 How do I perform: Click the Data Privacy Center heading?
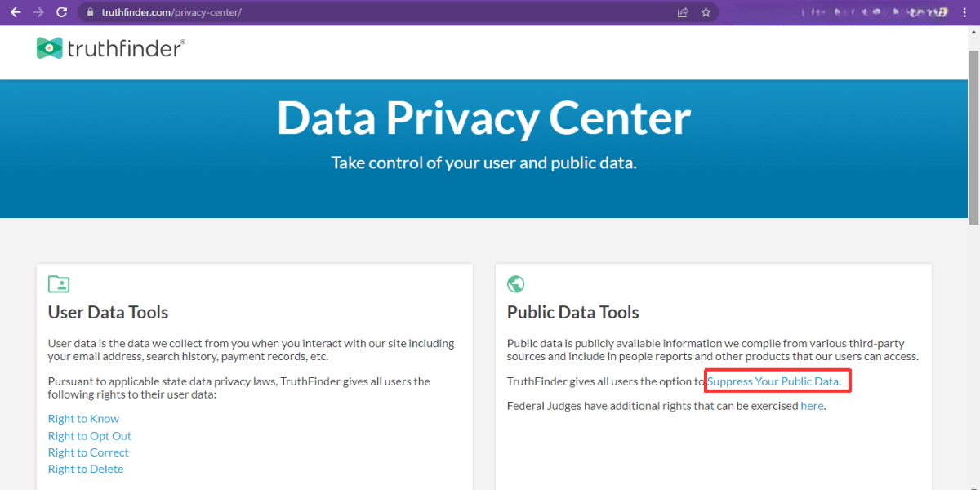483,118
